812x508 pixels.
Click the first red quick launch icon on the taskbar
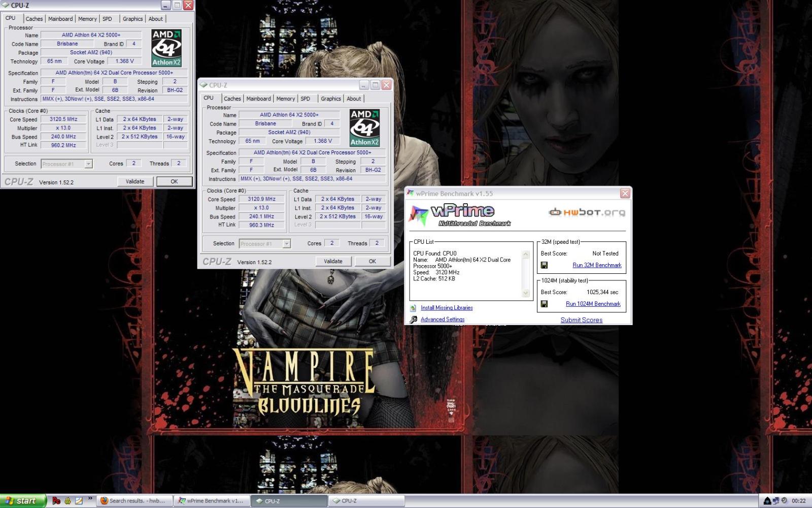pyautogui.click(x=56, y=501)
